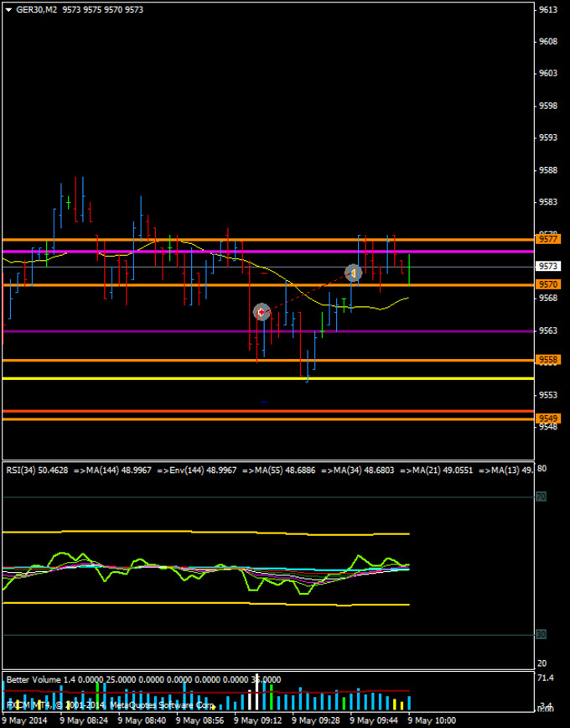The height and width of the screenshot is (728, 570).
Task: Open the chart menu triangle beside GER30,M2
Action: 8,9
